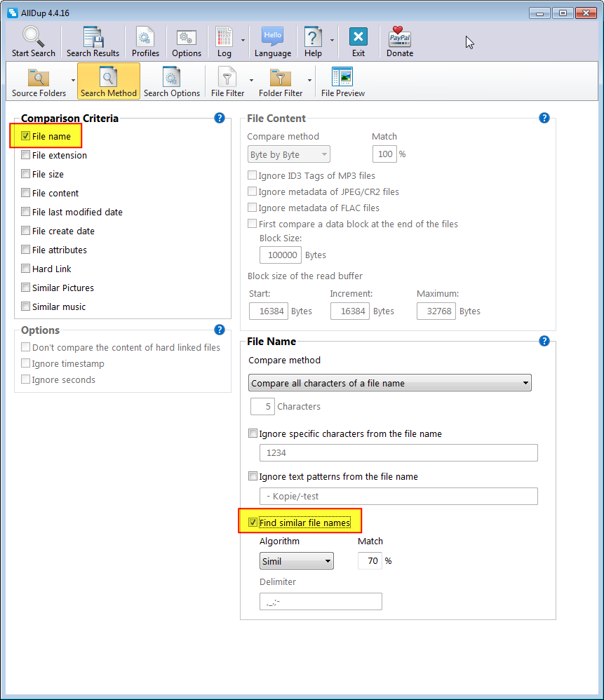
Task: Open Source Folders icon
Action: pos(39,77)
